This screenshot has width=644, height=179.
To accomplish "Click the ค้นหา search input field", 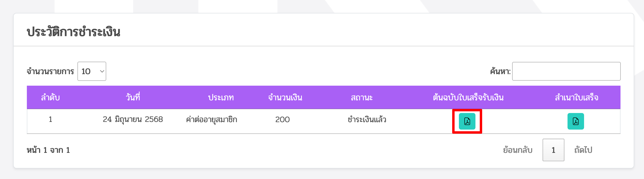I will coord(566,71).
